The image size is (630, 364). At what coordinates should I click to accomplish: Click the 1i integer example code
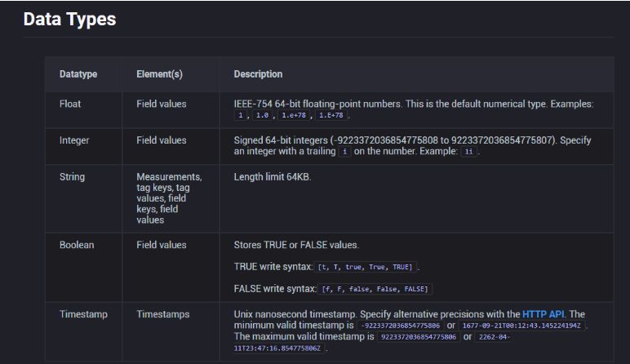468,153
